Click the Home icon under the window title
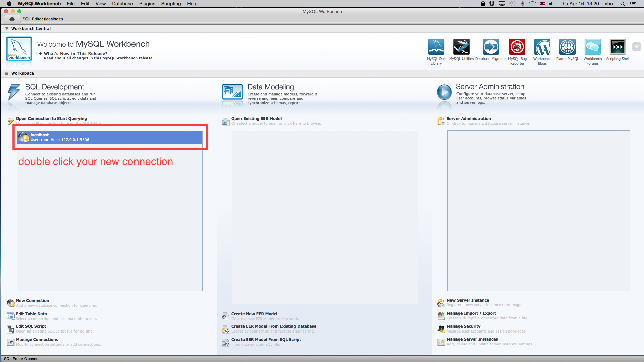The image size is (644, 362). 12,19
